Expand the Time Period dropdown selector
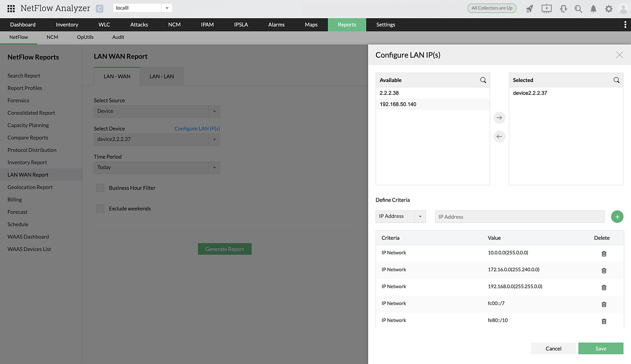The height and width of the screenshot is (364, 631). 214,167
